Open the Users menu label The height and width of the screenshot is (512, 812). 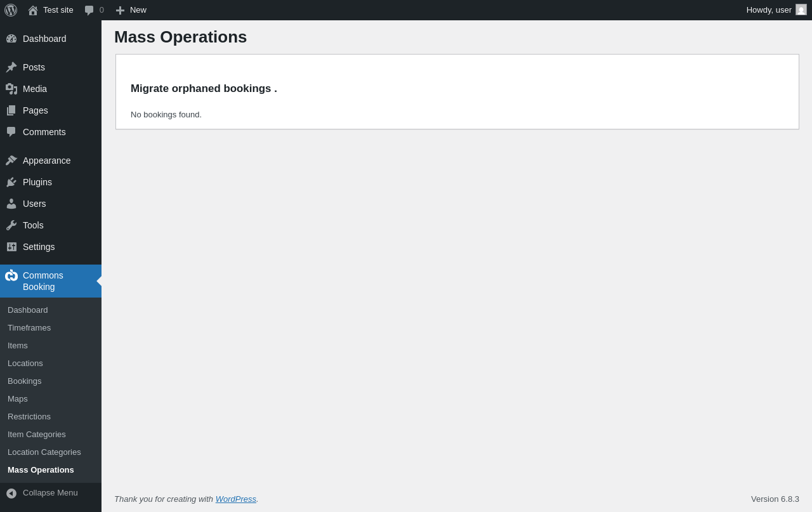click(34, 204)
